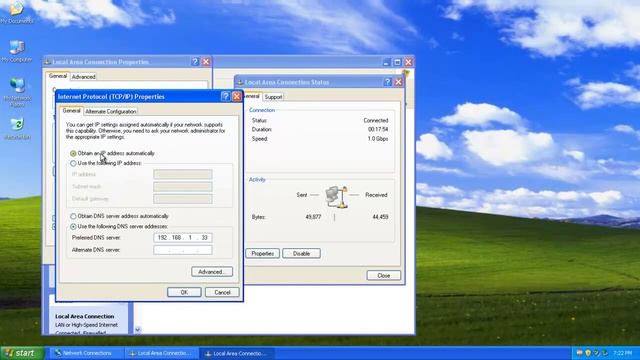640x360 pixels.
Task: Click Disable button in Connection Status
Action: pyautogui.click(x=301, y=253)
